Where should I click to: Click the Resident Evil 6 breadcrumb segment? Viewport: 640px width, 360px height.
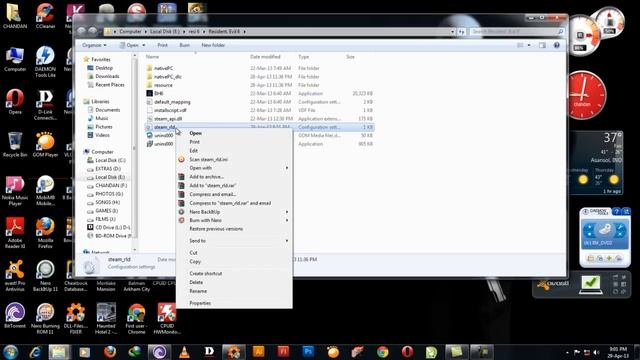pos(224,31)
